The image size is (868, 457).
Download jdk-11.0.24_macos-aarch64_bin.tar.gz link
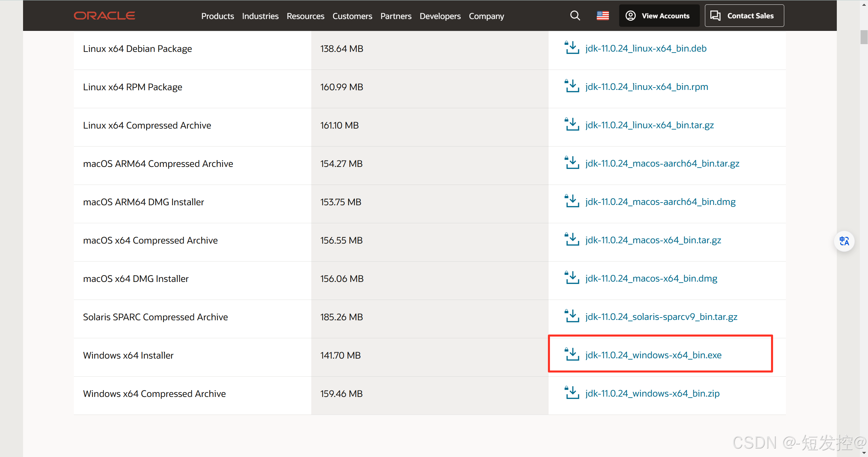click(662, 164)
